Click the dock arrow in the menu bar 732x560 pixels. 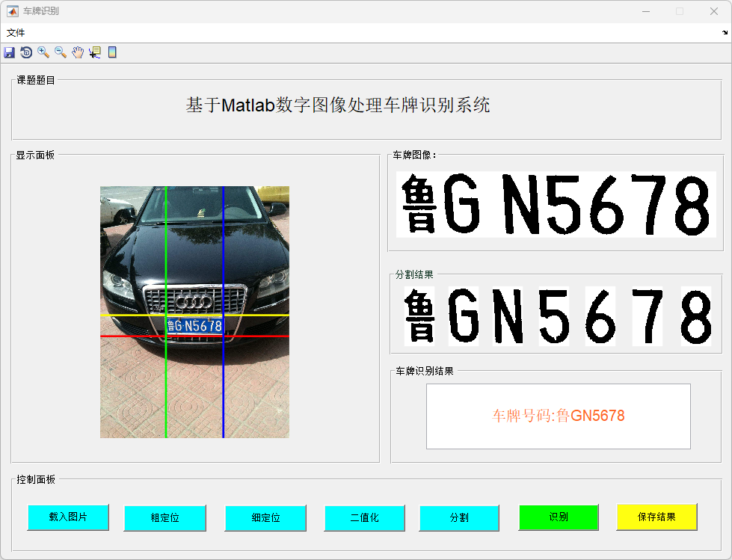point(725,33)
